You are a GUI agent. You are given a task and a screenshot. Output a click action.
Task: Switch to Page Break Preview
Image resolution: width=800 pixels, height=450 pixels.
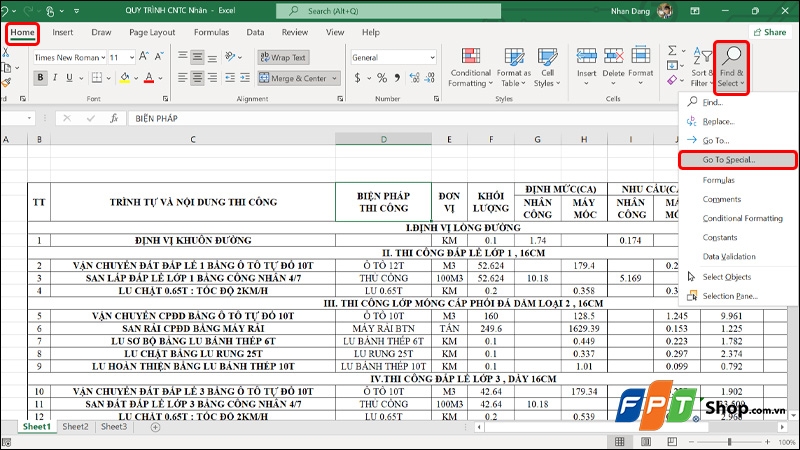tap(672, 442)
